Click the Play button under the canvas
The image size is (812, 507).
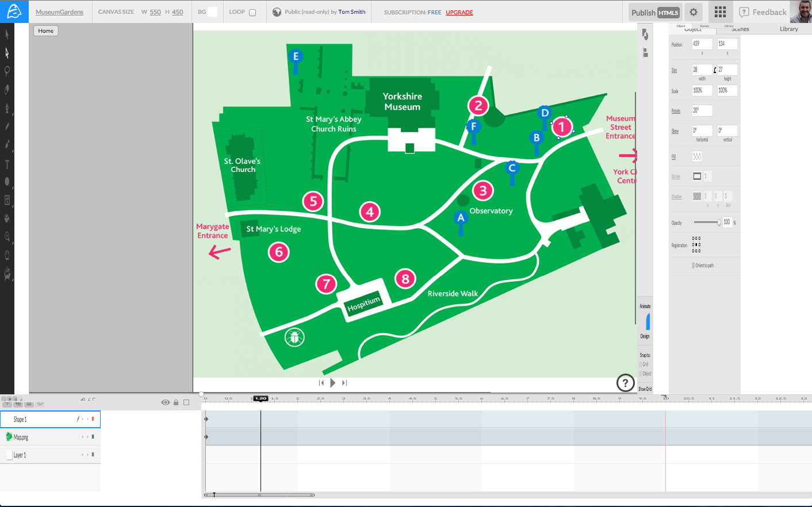tap(332, 383)
